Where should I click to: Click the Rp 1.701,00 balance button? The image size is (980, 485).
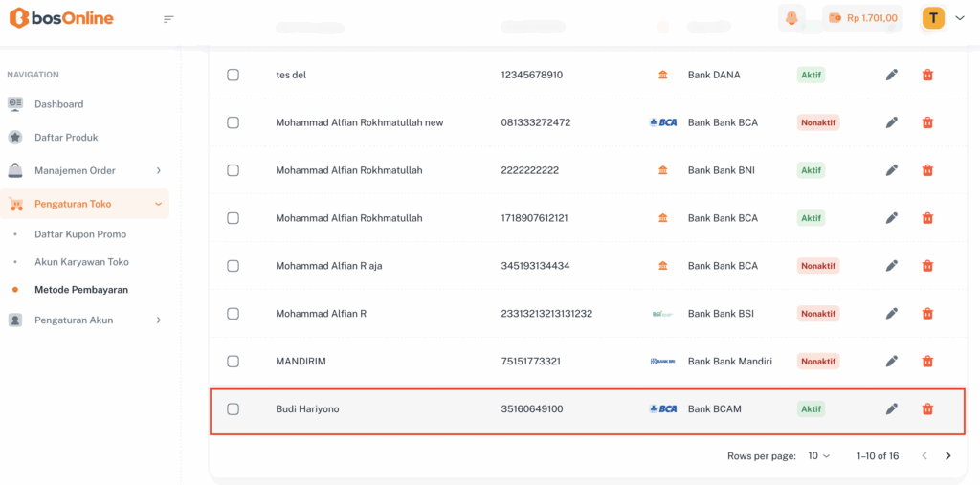pos(862,18)
